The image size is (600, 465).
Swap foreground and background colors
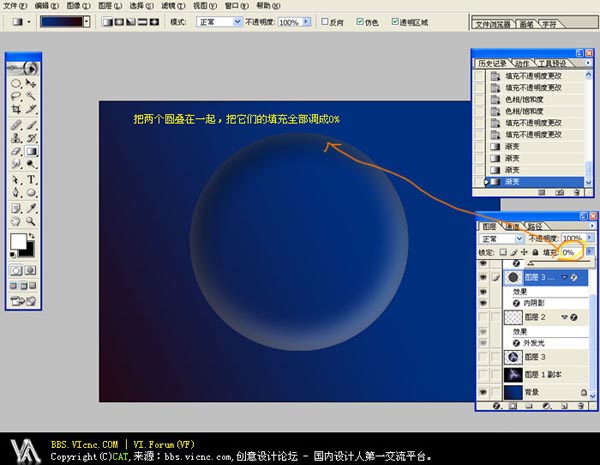coord(31,236)
